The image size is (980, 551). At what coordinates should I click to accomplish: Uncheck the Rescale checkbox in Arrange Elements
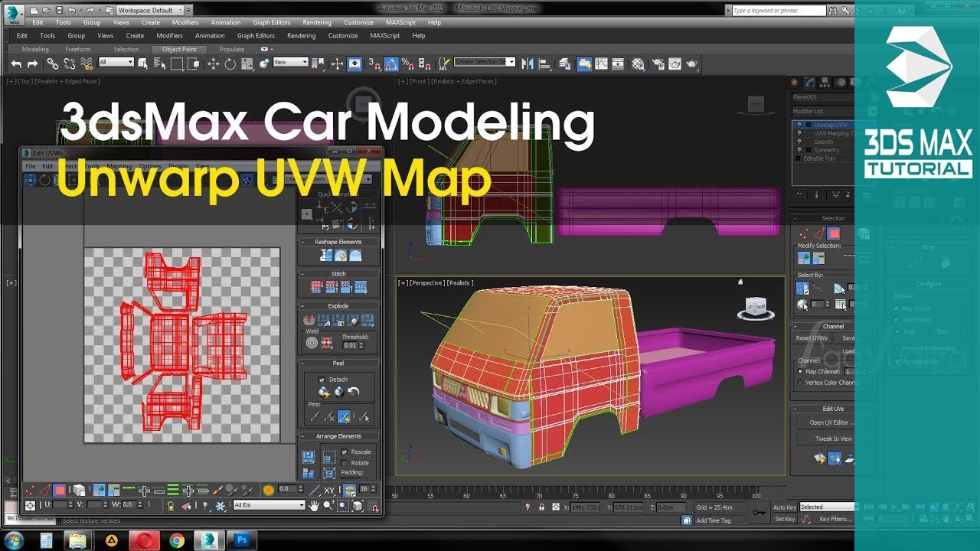click(x=345, y=452)
